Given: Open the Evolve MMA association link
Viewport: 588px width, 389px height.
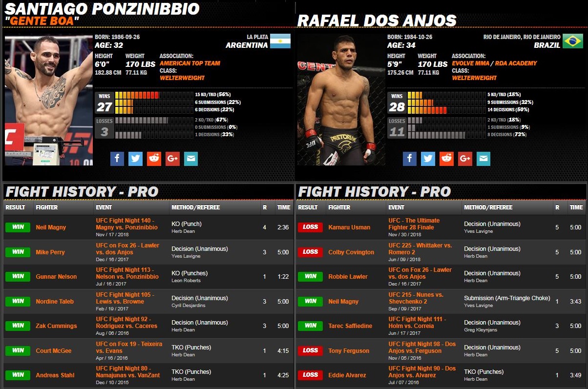Looking at the screenshot, I should (470, 63).
